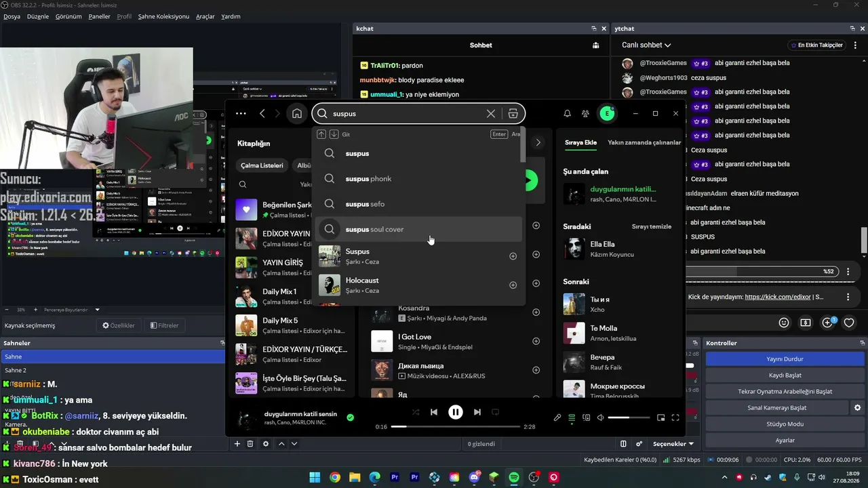Switch to Yakın zamanda çalınanlar tab

click(x=644, y=143)
